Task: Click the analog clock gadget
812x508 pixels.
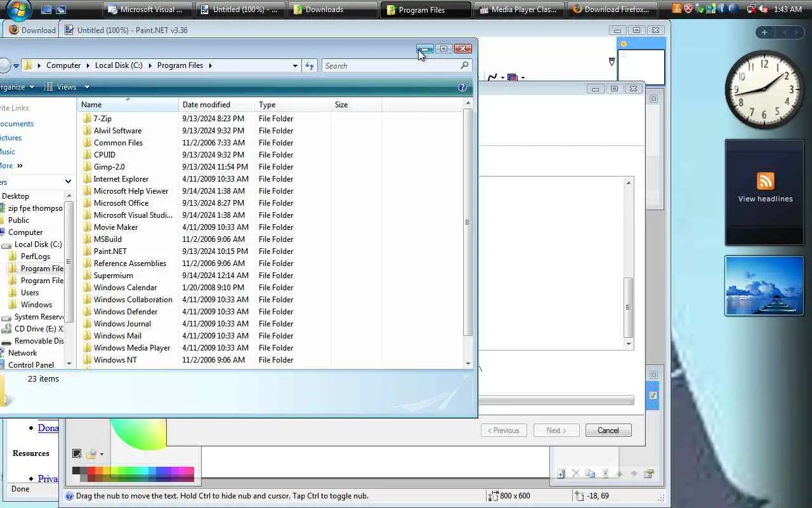Action: click(x=764, y=90)
